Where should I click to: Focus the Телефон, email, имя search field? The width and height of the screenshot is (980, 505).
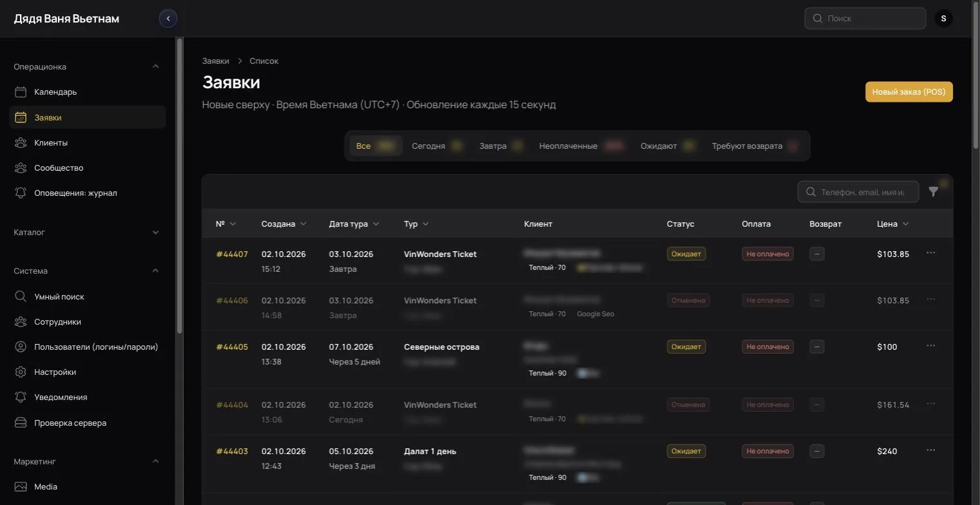click(858, 192)
